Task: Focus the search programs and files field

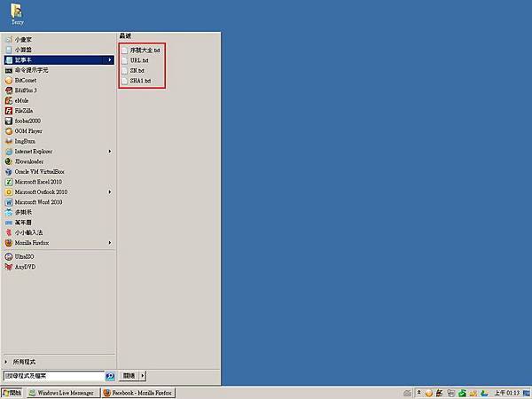Action: tap(54, 376)
